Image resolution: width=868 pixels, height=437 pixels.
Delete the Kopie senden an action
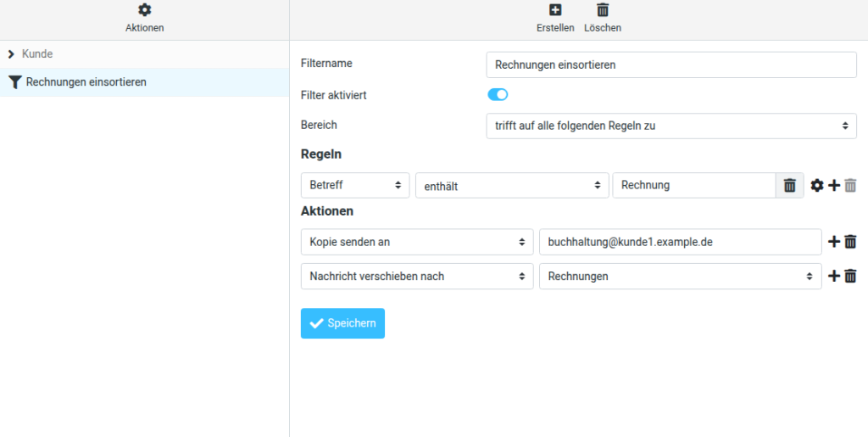coord(850,242)
